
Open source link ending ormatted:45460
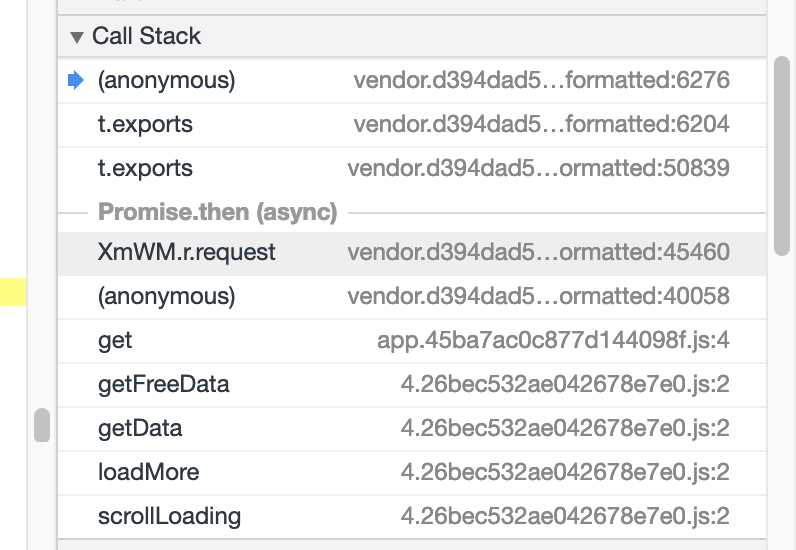point(538,253)
